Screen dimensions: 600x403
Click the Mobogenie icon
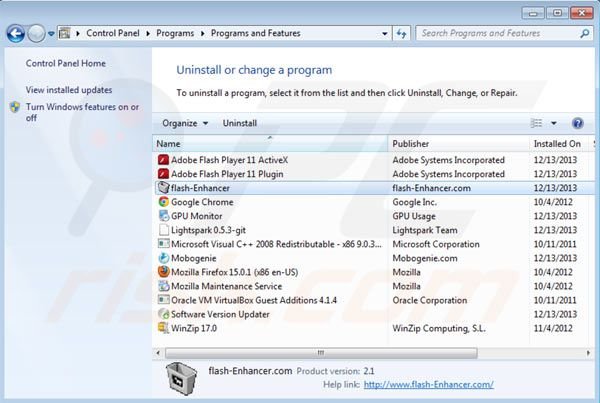tap(163, 258)
